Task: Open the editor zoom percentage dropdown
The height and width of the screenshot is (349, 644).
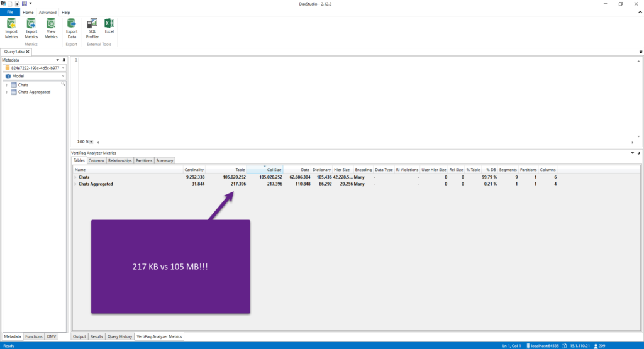Action: coord(91,141)
